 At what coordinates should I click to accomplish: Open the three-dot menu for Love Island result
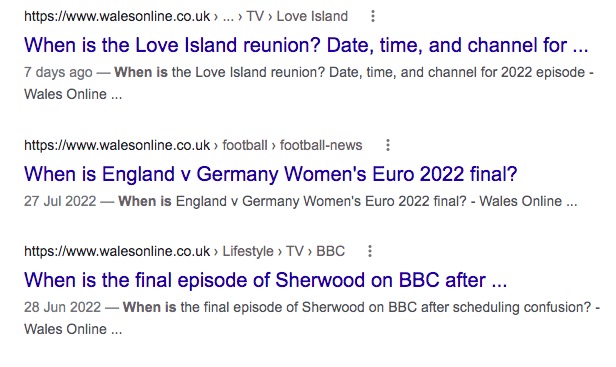click(x=373, y=16)
